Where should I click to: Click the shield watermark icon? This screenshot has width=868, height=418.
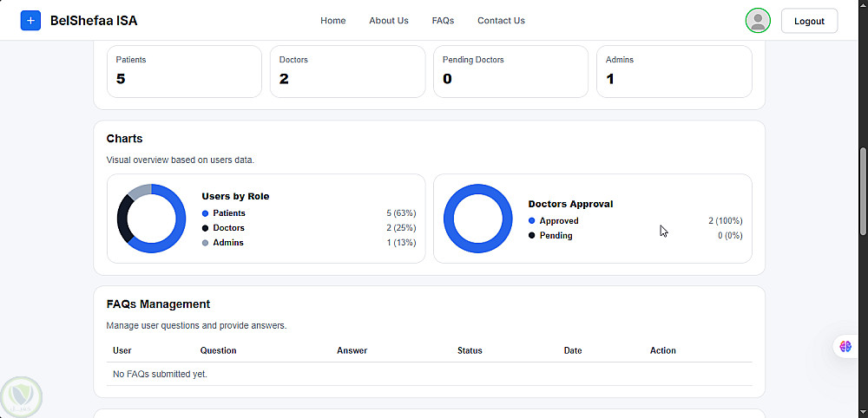click(x=21, y=396)
